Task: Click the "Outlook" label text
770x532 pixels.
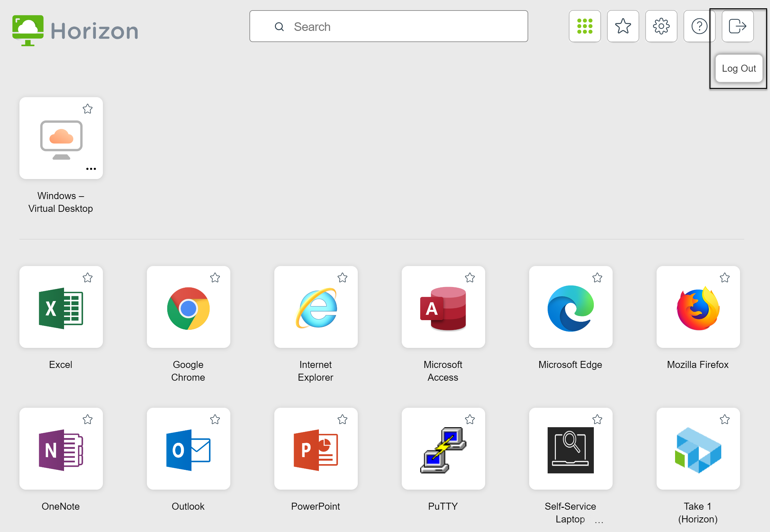Action: coord(188,506)
